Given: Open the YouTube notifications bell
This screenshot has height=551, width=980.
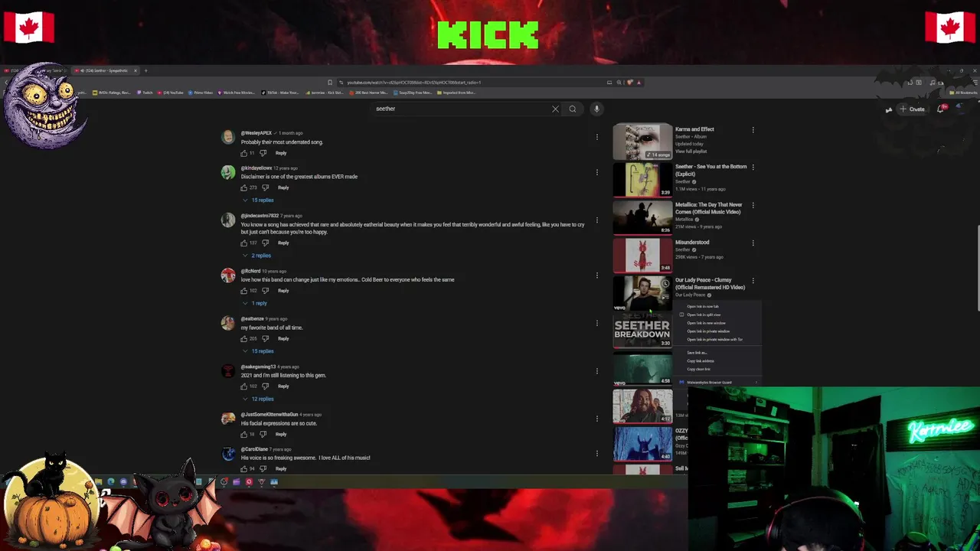Looking at the screenshot, I should 941,109.
